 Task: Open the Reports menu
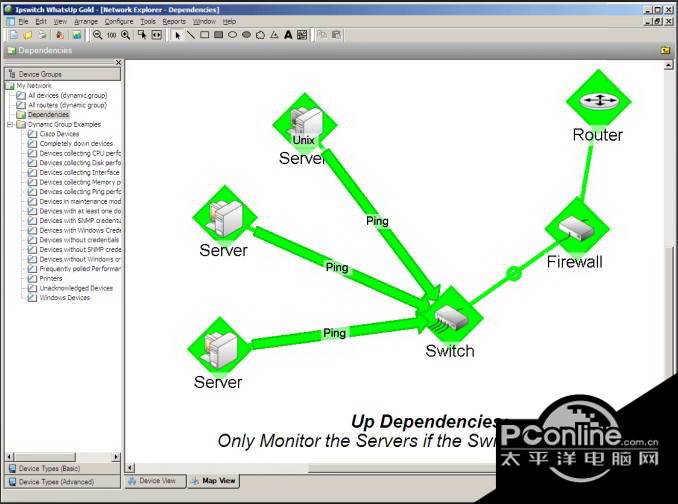pos(174,21)
